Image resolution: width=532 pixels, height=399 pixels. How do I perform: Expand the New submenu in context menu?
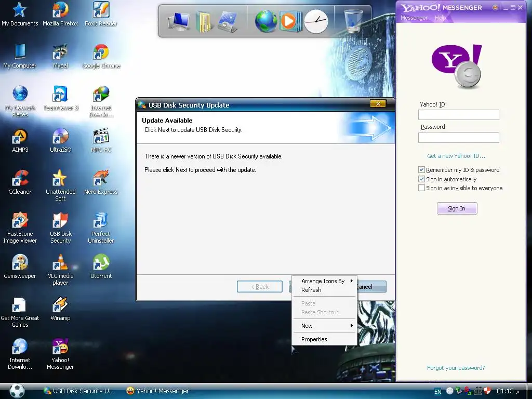[324, 326]
